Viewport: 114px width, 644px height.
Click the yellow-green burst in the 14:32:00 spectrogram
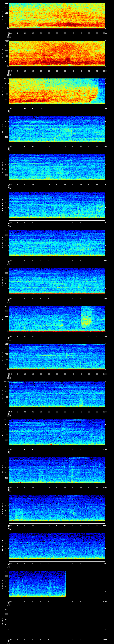pyautogui.click(x=86, y=317)
